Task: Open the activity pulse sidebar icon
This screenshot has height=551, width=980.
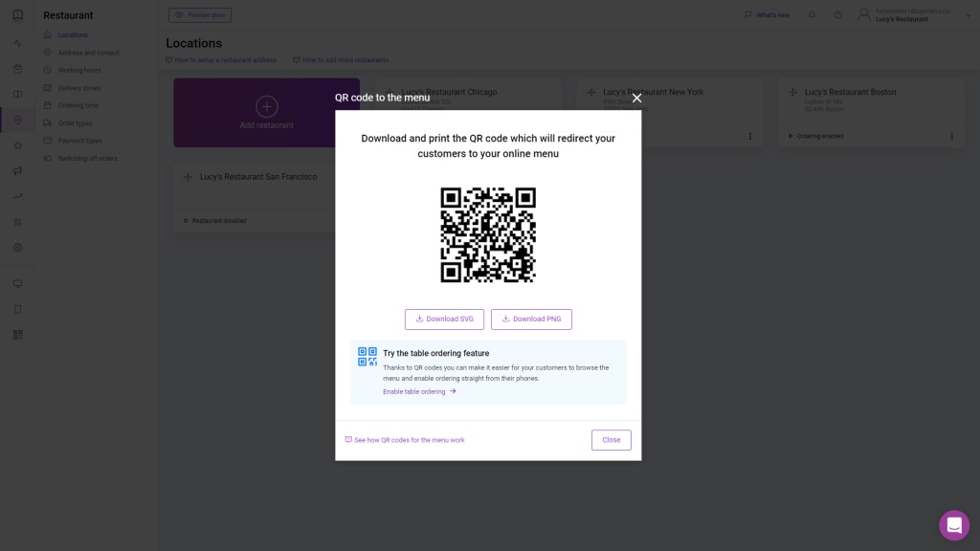Action: (17, 43)
